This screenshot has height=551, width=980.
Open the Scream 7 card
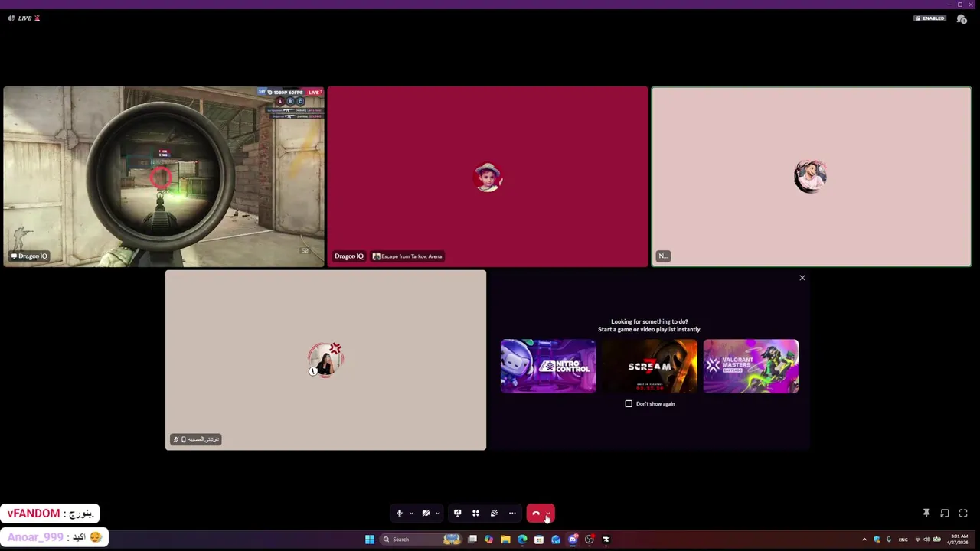[649, 366]
